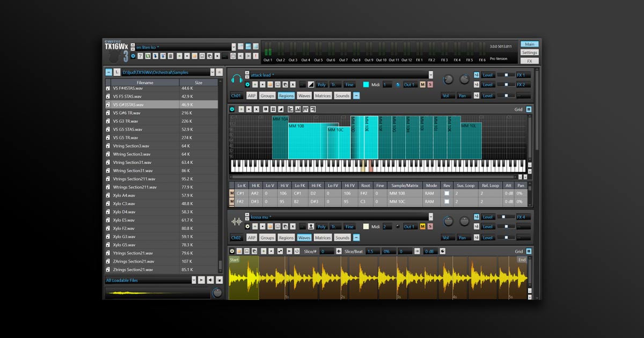The height and width of the screenshot is (338, 644).
Task: Select VS G#3STAS.wav in the file list
Action: (162, 105)
